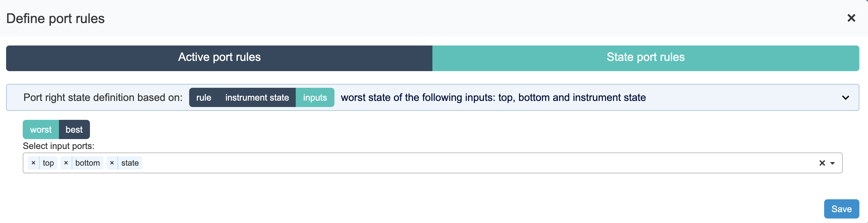
Task: Remove the state input port tag
Action: coord(112,163)
